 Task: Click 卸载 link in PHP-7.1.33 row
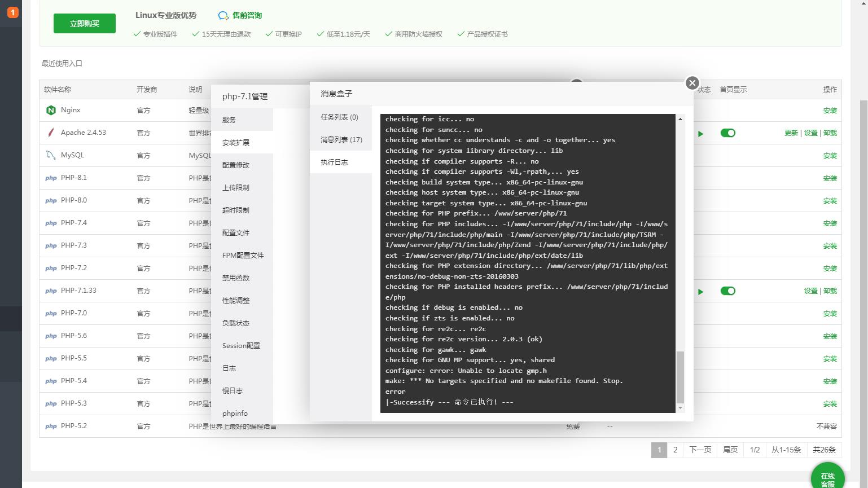[x=830, y=291]
